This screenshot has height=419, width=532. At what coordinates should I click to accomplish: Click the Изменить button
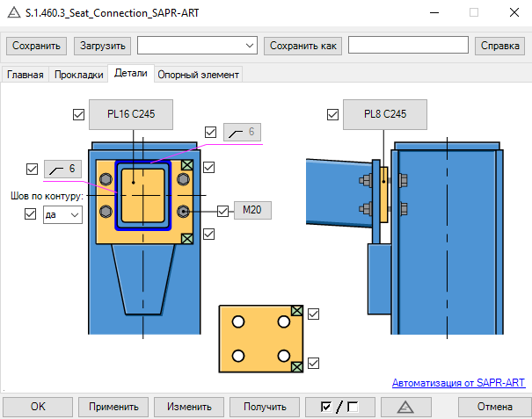click(189, 407)
